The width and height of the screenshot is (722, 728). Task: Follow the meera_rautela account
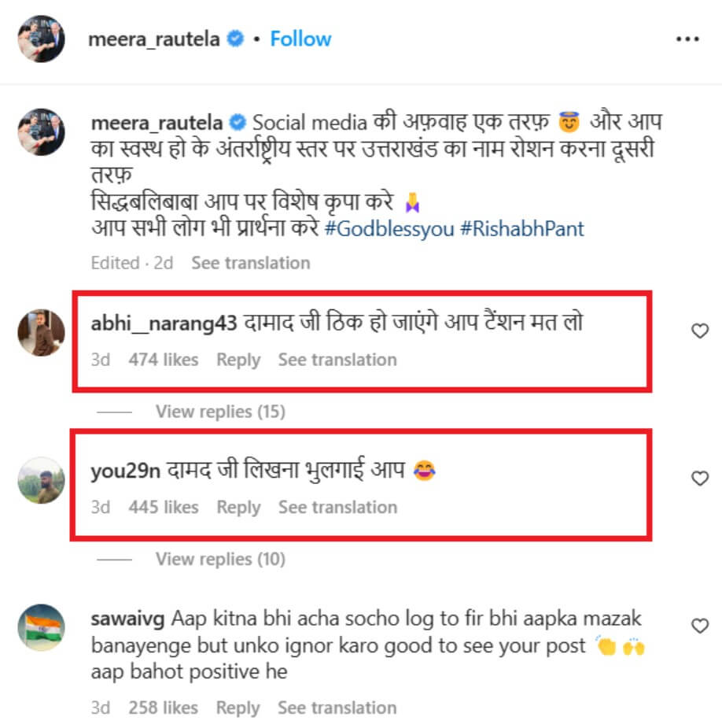[x=300, y=39]
